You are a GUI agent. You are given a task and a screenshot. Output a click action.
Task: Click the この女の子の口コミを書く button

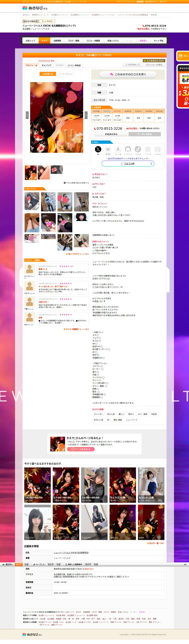[x=128, y=74]
